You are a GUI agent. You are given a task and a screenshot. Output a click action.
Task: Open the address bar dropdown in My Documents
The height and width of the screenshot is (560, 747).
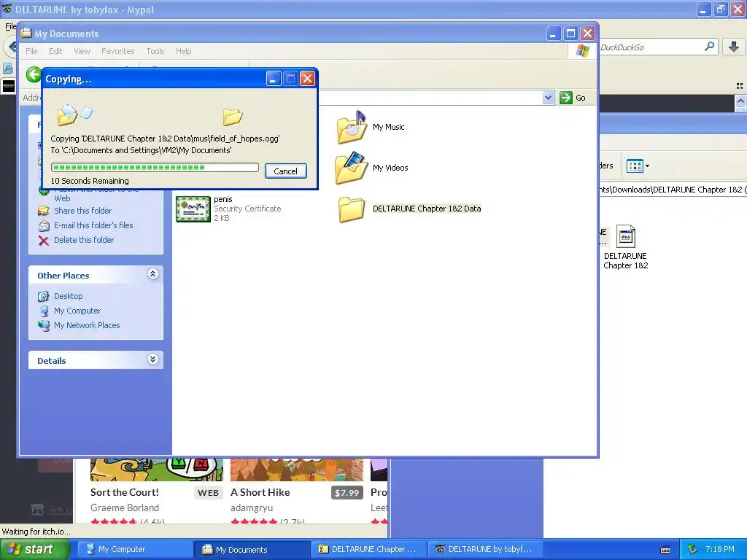[548, 98]
